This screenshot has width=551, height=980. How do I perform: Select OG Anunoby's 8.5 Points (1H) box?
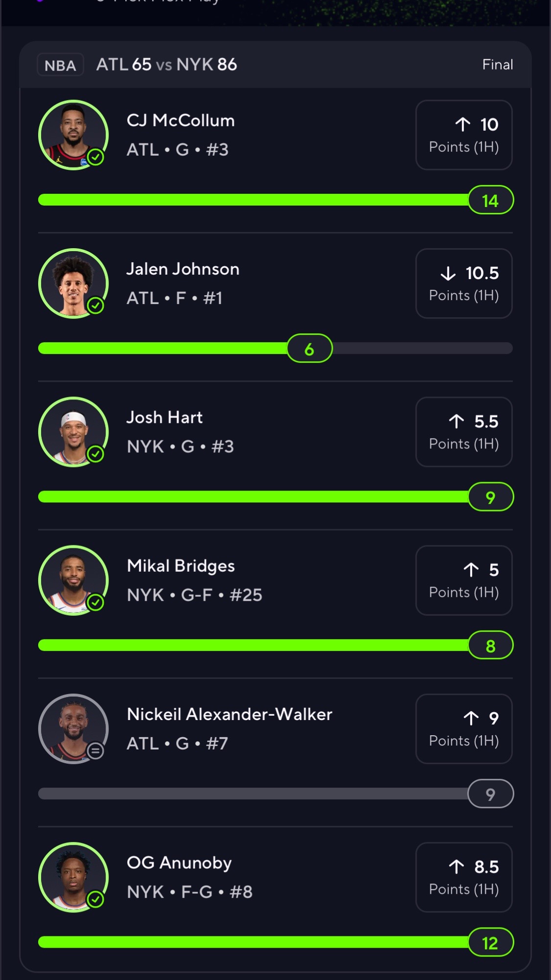click(464, 877)
